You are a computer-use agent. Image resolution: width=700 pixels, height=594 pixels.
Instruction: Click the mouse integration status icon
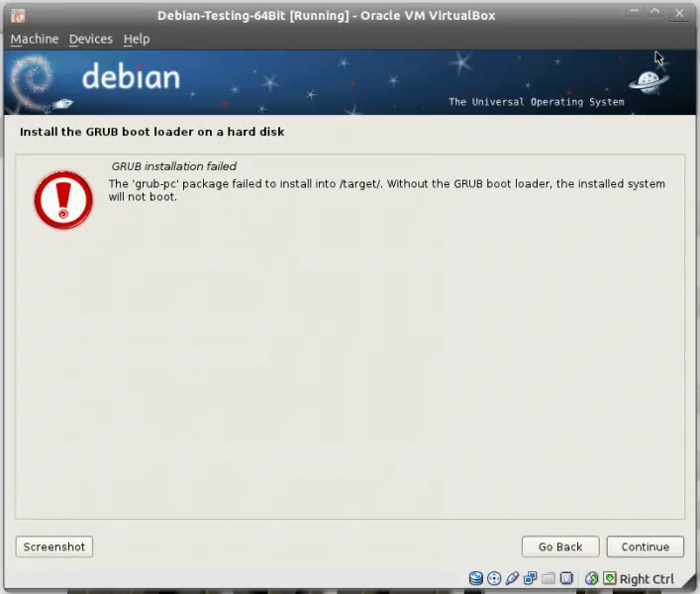(591, 578)
